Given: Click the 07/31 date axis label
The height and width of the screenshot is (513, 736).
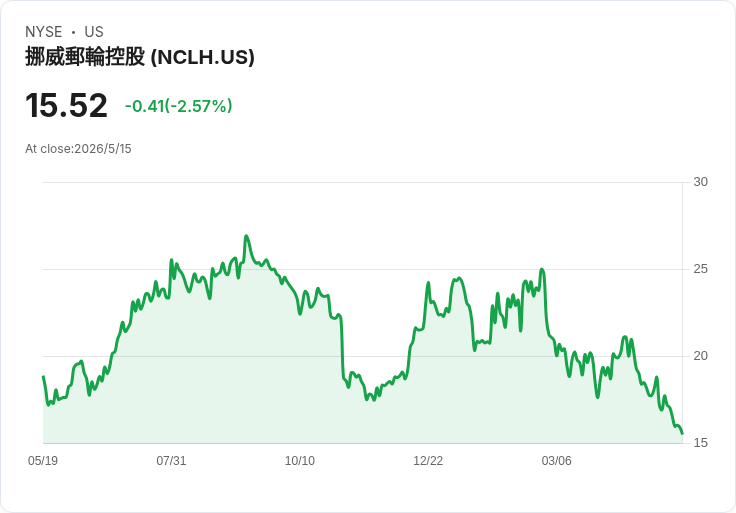Looking at the screenshot, I should point(171,460).
